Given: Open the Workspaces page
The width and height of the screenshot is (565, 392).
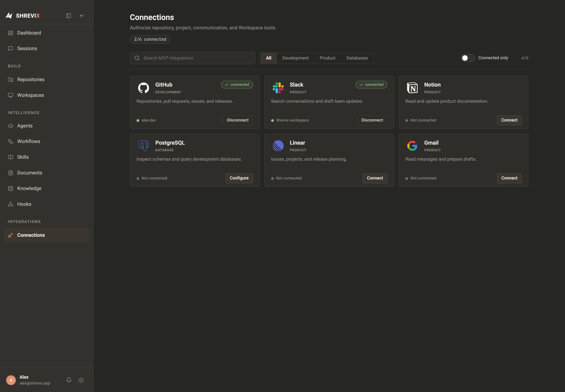Looking at the screenshot, I should [x=46, y=95].
